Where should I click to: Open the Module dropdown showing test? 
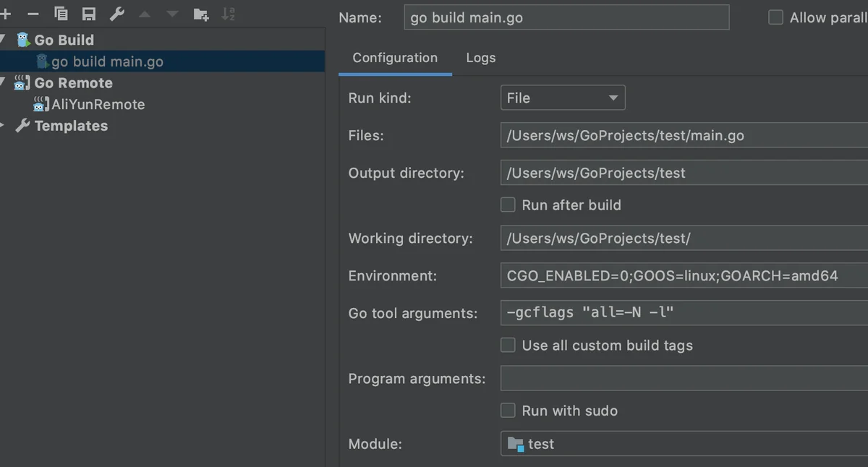684,444
